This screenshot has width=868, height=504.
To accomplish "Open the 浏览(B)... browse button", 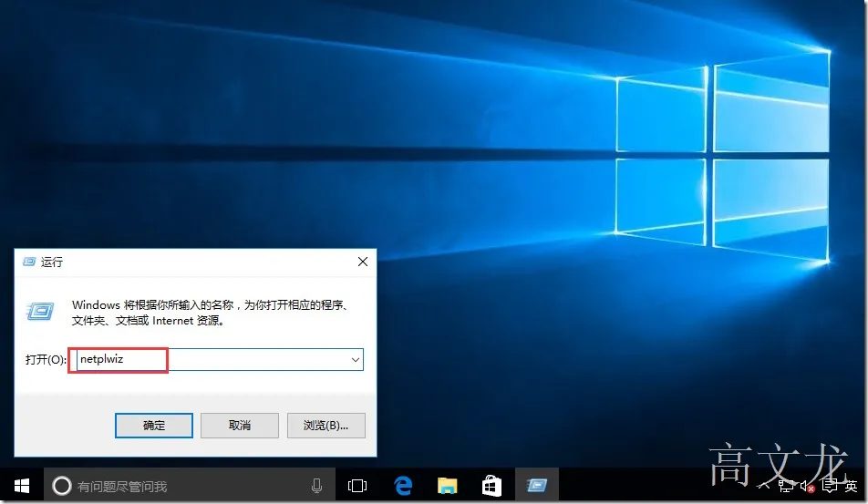I will (x=326, y=426).
